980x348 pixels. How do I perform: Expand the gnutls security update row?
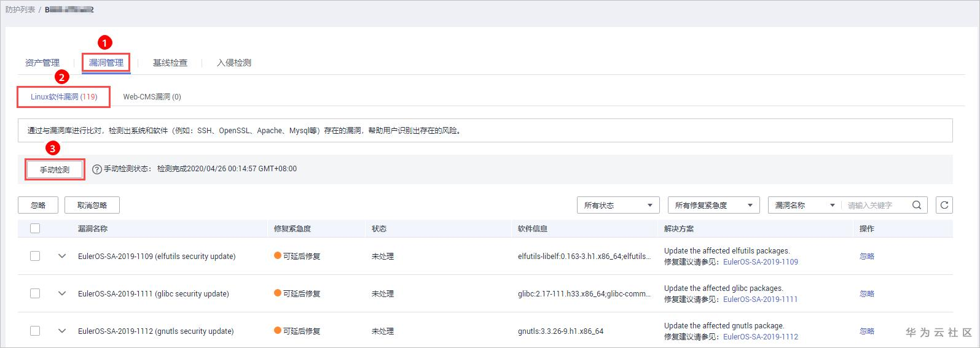click(62, 331)
